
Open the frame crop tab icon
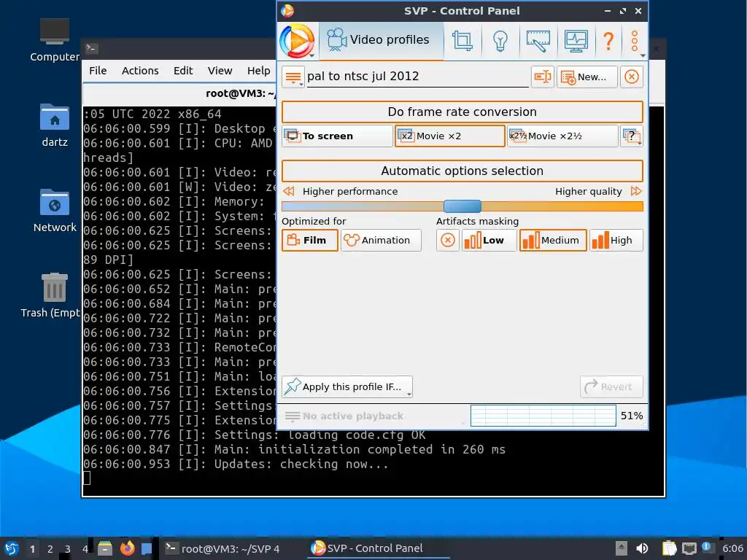tap(462, 41)
